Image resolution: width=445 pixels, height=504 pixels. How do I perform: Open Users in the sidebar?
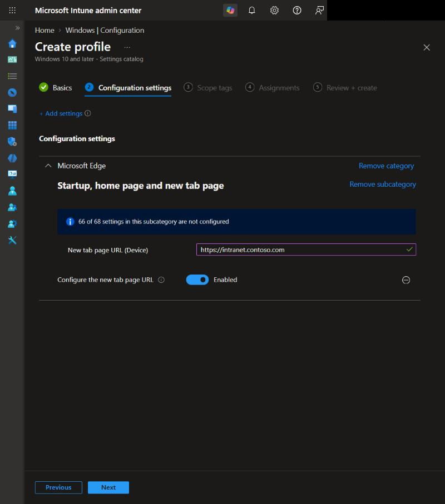[x=12, y=191]
